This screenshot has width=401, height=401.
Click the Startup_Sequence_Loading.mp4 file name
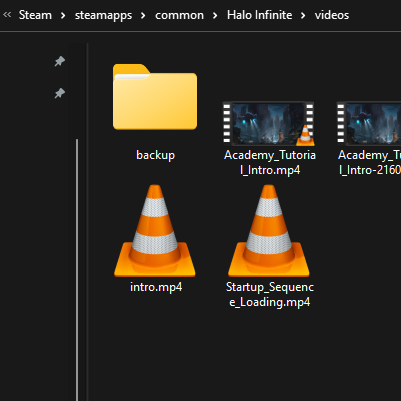tap(270, 295)
